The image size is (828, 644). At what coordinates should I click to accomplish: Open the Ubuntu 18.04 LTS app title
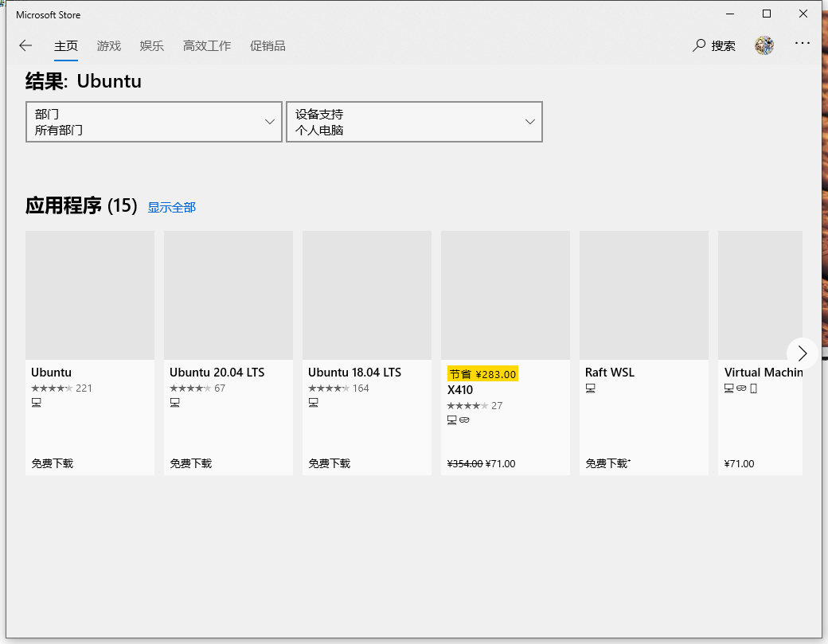click(355, 372)
